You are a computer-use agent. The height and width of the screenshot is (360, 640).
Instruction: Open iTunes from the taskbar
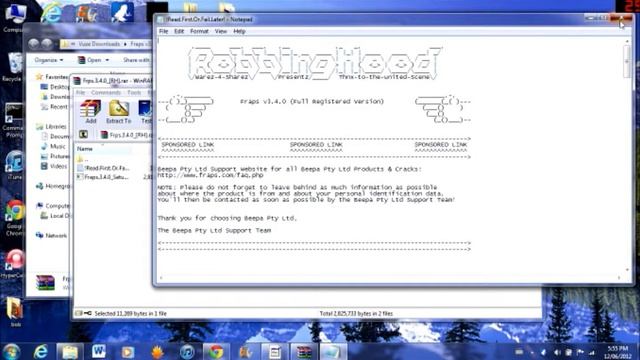187,351
